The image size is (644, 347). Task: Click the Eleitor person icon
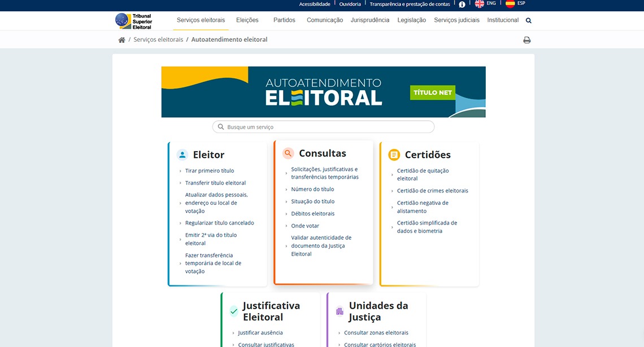pyautogui.click(x=182, y=155)
